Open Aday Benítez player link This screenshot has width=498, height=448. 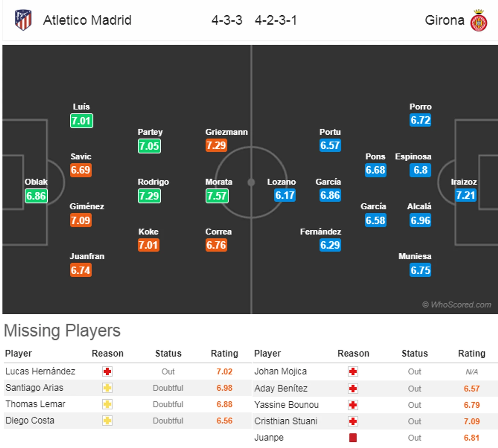[x=281, y=388]
